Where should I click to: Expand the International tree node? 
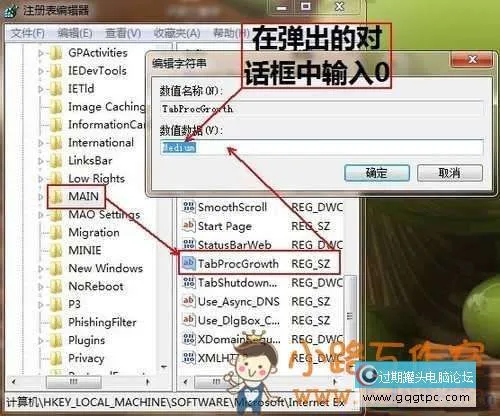(40, 143)
